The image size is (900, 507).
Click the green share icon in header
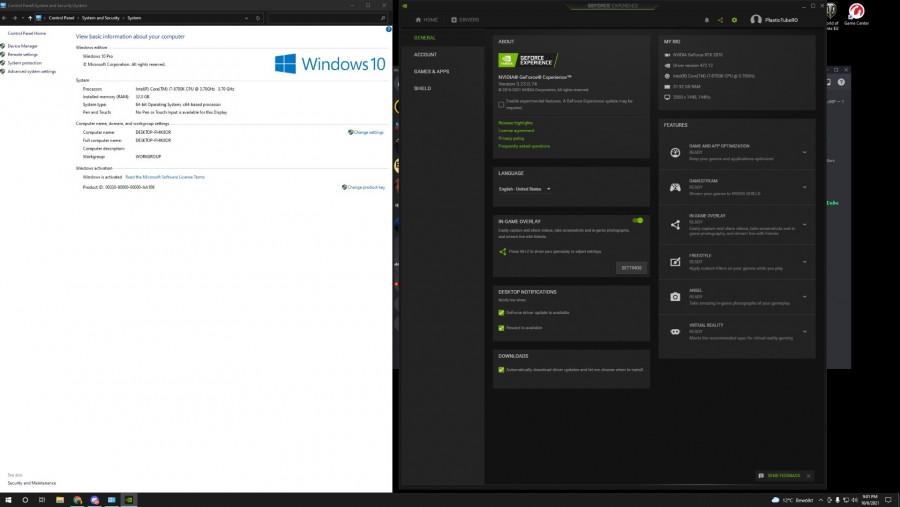tap(720, 20)
